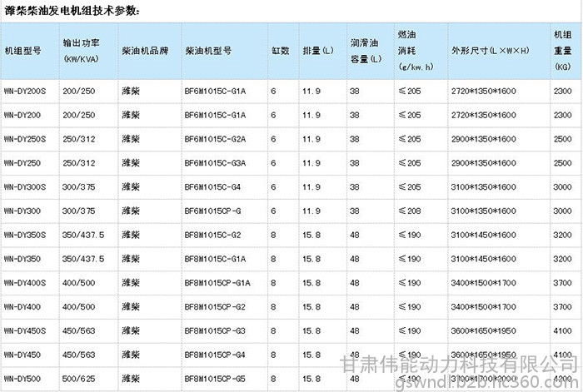Screen dimensions: 583x392
Task: Select engine model BF8M1015C-G1A
Action: tap(215, 259)
